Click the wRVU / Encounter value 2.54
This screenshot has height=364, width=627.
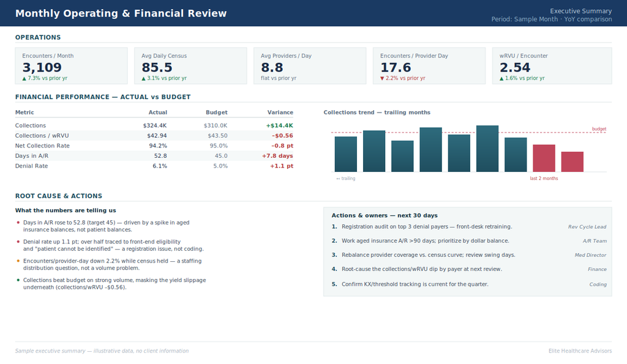point(514,67)
